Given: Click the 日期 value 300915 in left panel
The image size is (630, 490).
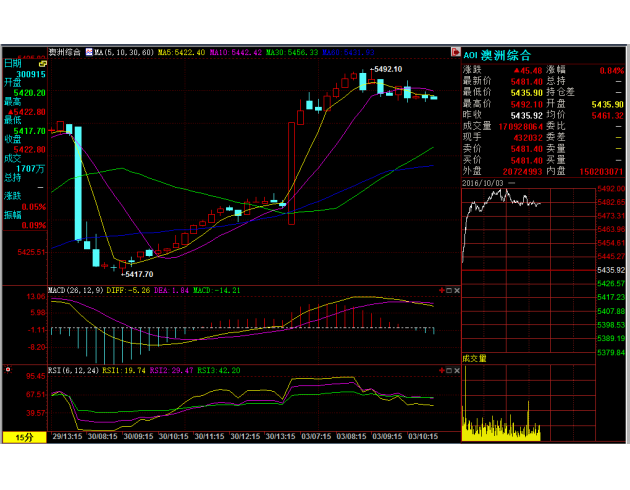Looking at the screenshot, I should point(31,74).
